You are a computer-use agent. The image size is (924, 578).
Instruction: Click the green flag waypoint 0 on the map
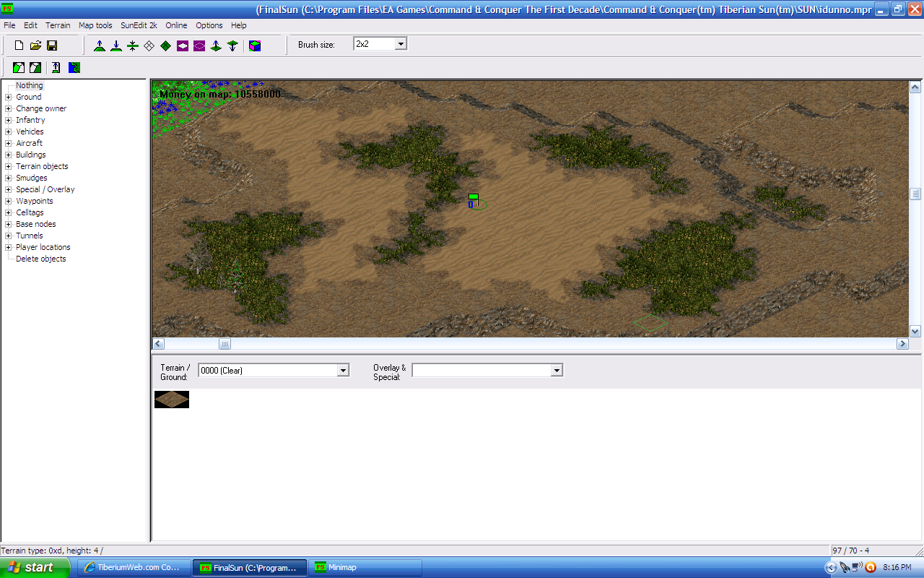coord(474,200)
